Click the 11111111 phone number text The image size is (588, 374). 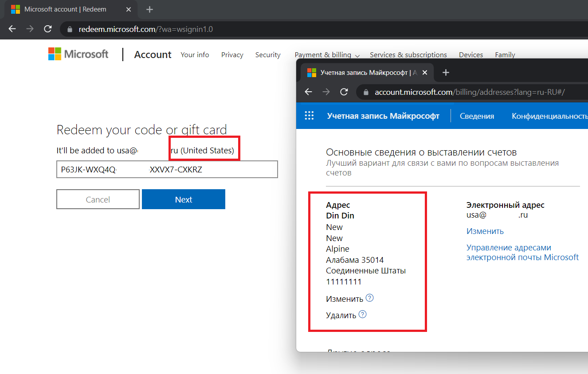344,282
